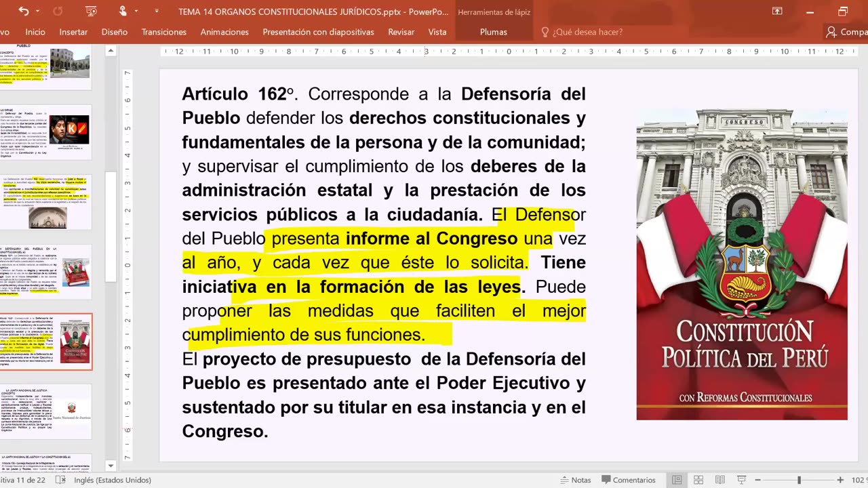Viewport: 868px width, 488px height.
Task: Open Ribbon Display Options icon
Action: (x=777, y=12)
